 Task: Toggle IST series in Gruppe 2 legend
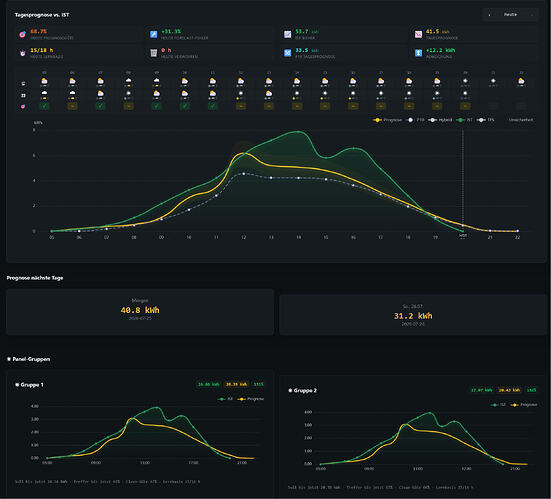(x=498, y=405)
